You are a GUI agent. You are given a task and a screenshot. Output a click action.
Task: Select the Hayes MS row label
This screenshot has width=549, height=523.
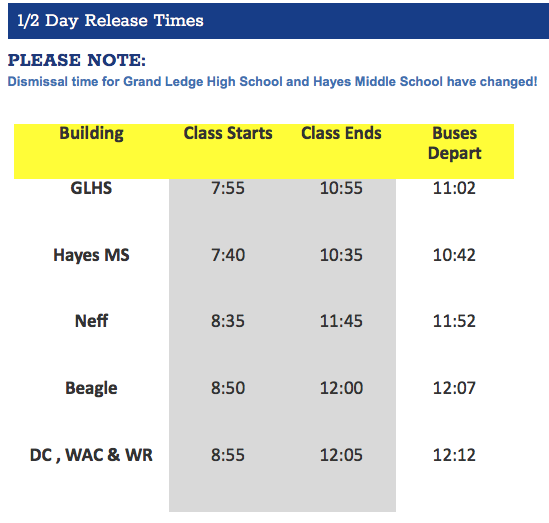click(91, 255)
